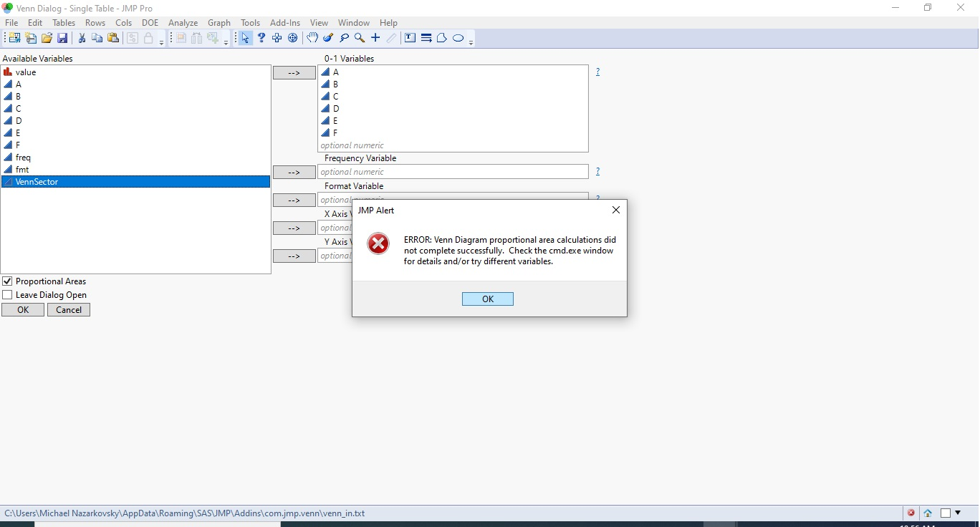Open the Tools menu

point(251,23)
